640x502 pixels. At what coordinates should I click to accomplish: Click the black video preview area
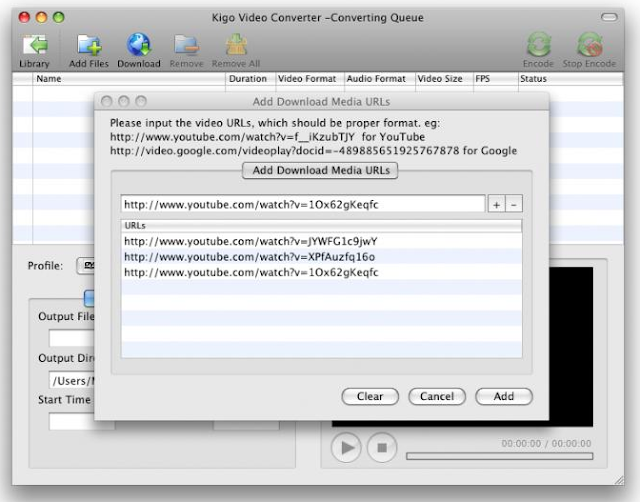[571, 347]
